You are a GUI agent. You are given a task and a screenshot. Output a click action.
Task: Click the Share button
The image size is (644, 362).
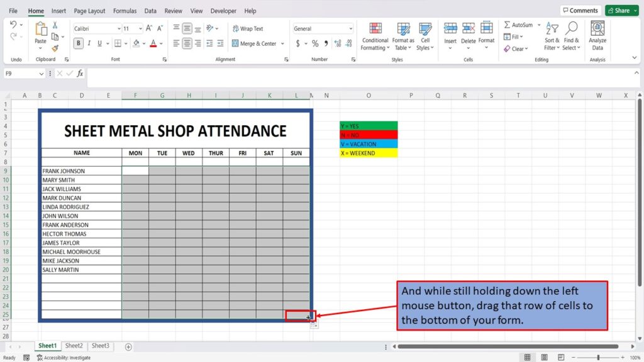pyautogui.click(x=621, y=11)
